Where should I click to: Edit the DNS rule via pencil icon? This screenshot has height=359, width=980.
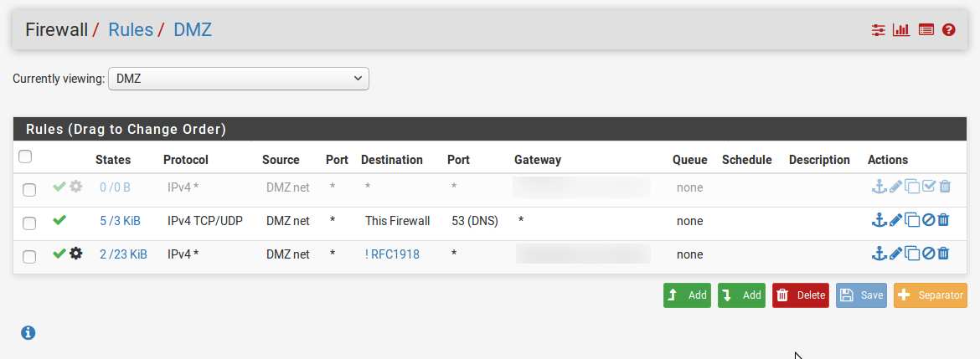(x=895, y=220)
